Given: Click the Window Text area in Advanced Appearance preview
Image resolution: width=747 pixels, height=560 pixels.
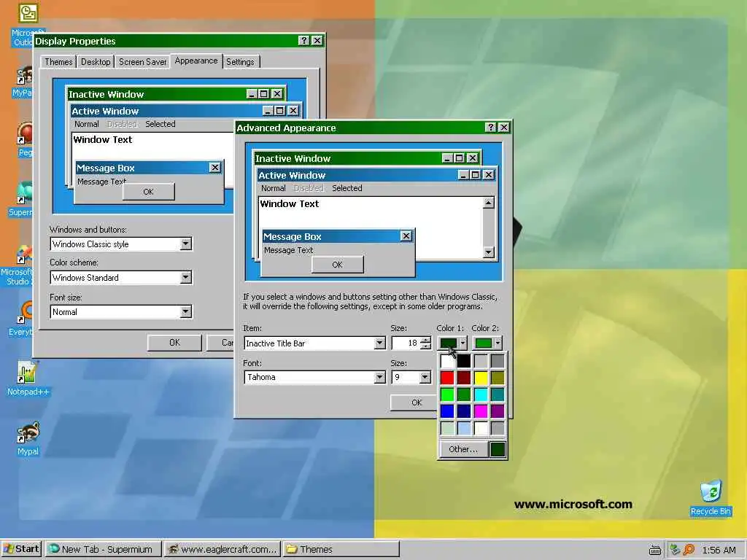Looking at the screenshot, I should (x=289, y=204).
